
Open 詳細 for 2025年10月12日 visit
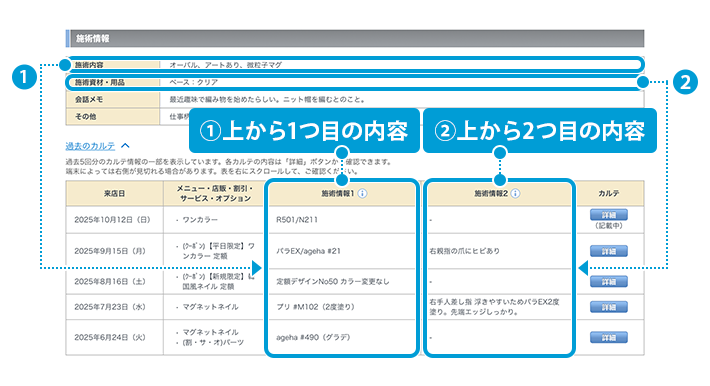pos(609,215)
